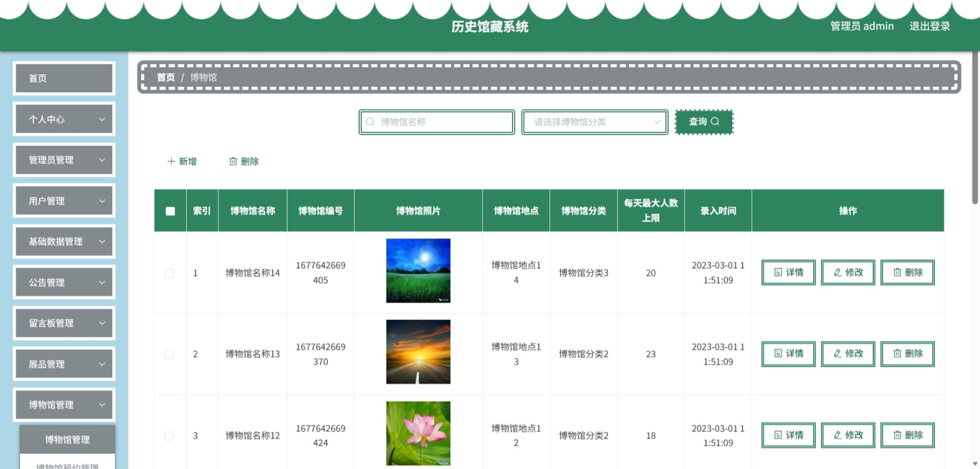Check the checkbox for row 博物馆名称12
This screenshot has width=980, height=469.
coord(169,436)
